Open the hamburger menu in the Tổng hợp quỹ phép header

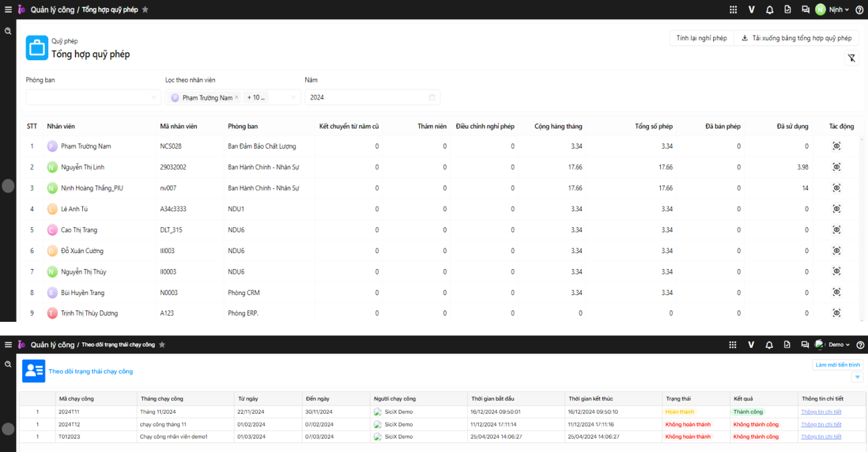[x=8, y=9]
